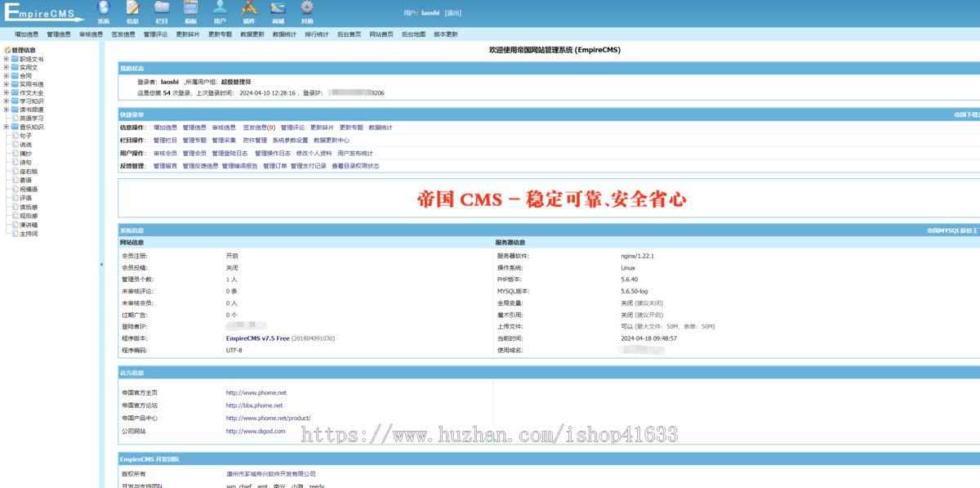Open the 模板 (Template) window icon
This screenshot has width=980, height=488.
click(x=190, y=8)
